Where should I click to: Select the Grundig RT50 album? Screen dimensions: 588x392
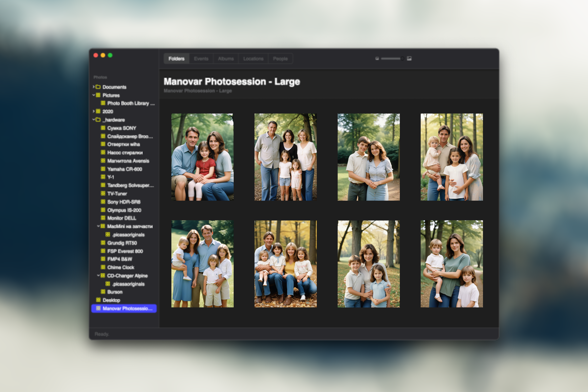[122, 243]
